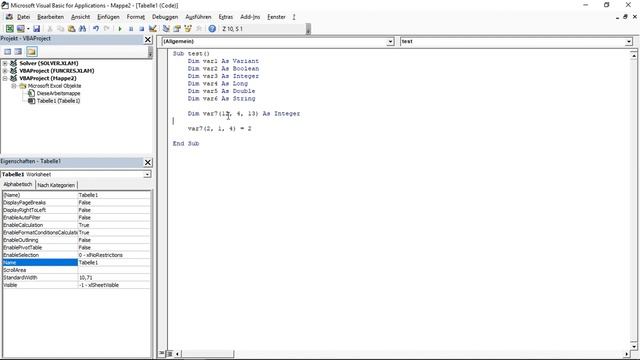This screenshot has width=640, height=360.
Task: Click the code window horizontal scrollbar thumb
Action: coord(207,353)
